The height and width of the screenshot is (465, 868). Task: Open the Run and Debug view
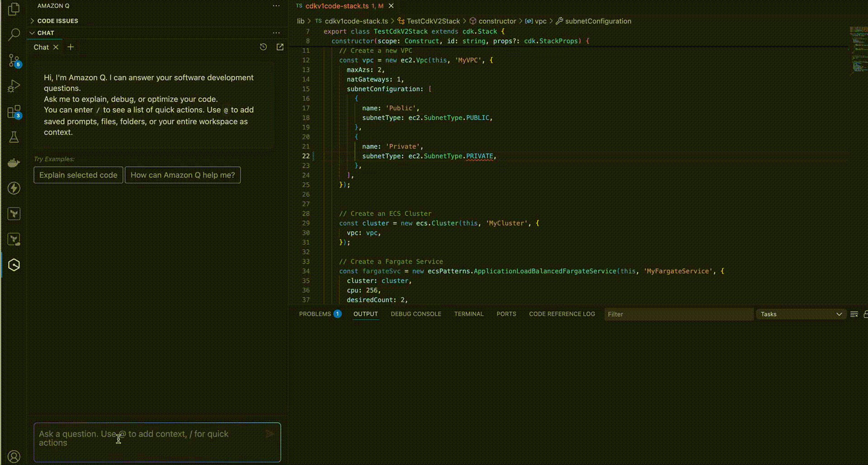point(14,86)
